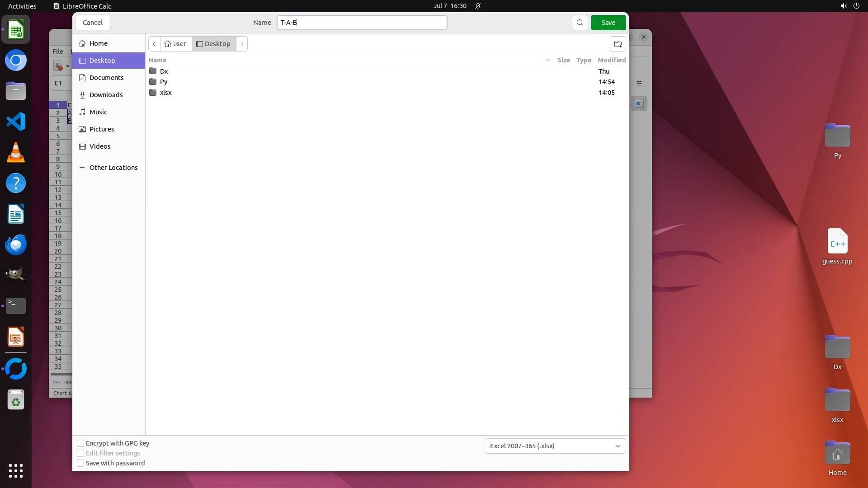Check the Save with password option
This screenshot has height=488, width=868.
point(80,463)
